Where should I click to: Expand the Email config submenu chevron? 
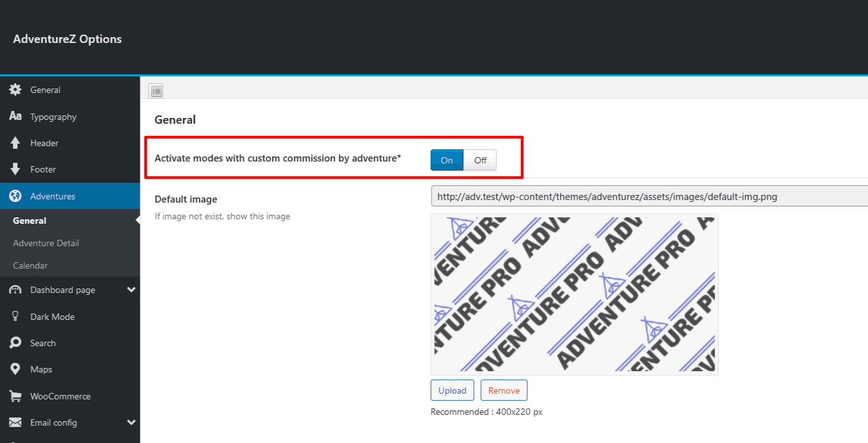[x=132, y=422]
